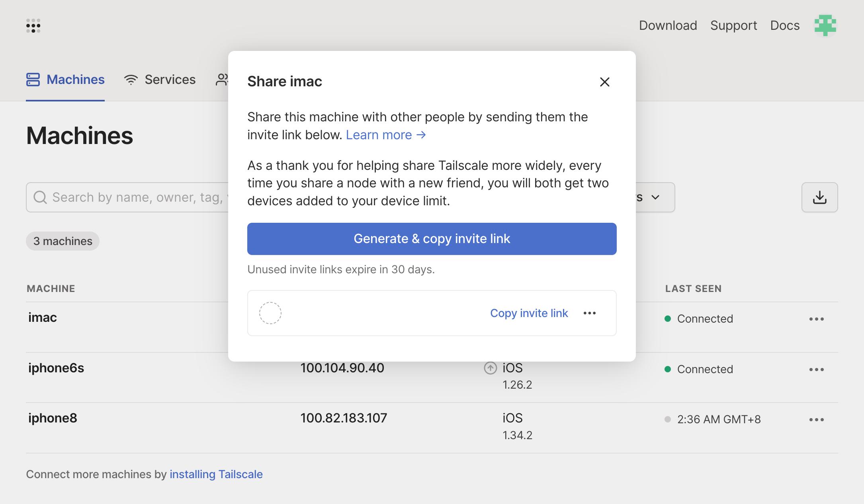Open three-dot menu for iphone8 row
Viewport: 864px width, 504px height.
coord(816,420)
